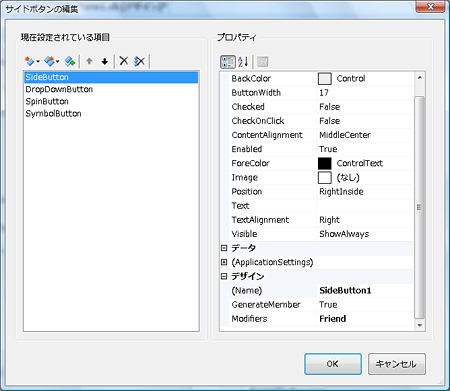Click the Checked property False value
Screen dimensions: 450x391
coord(365,107)
